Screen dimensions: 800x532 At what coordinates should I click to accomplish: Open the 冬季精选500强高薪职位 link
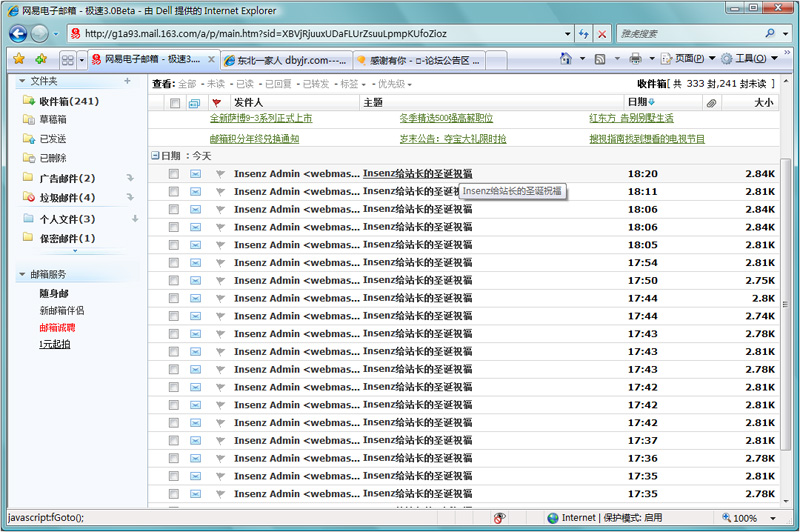click(x=446, y=118)
